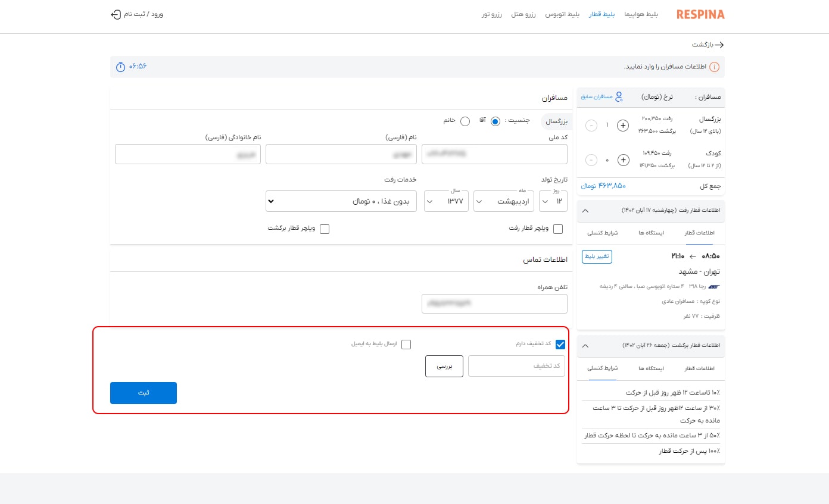Click the بررسی discount verify button
This screenshot has height=504, width=829.
[x=444, y=366]
